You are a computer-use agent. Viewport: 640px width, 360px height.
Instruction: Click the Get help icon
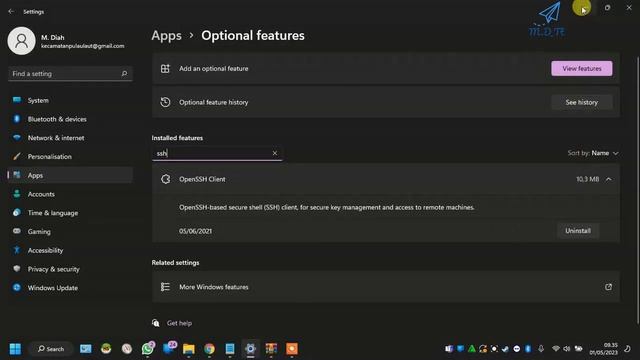[x=156, y=323]
